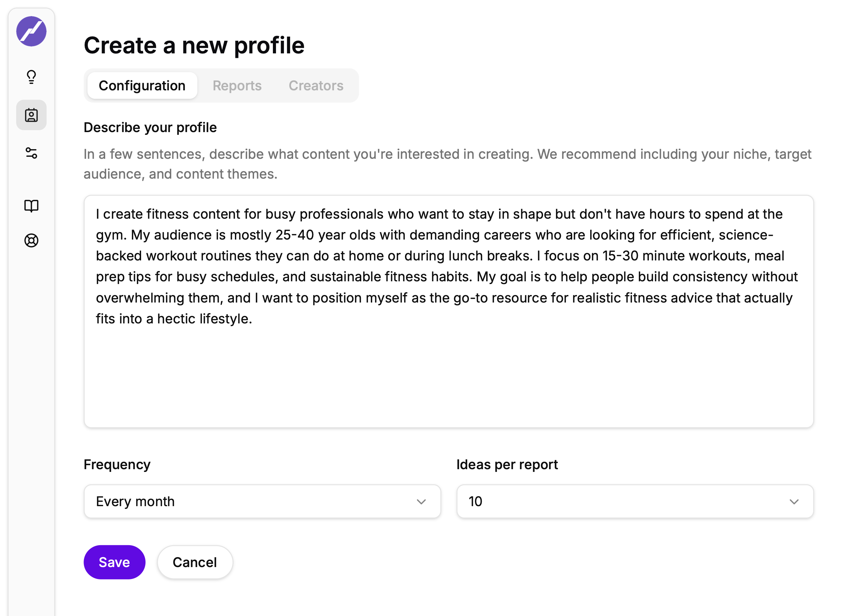Screen dimensions: 856x616
Task: Click the 'Create a new profile' heading
Action: point(194,46)
